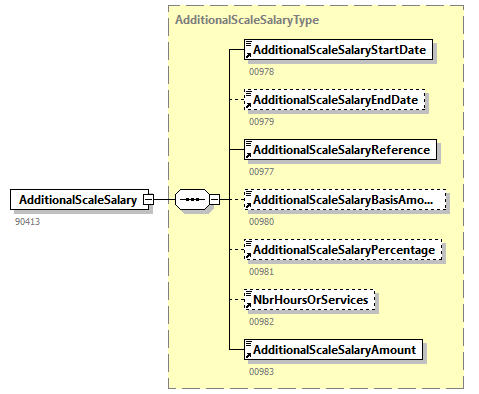
Task: Select the AdditionalScaleSalaryStartDate element box
Action: 338,50
